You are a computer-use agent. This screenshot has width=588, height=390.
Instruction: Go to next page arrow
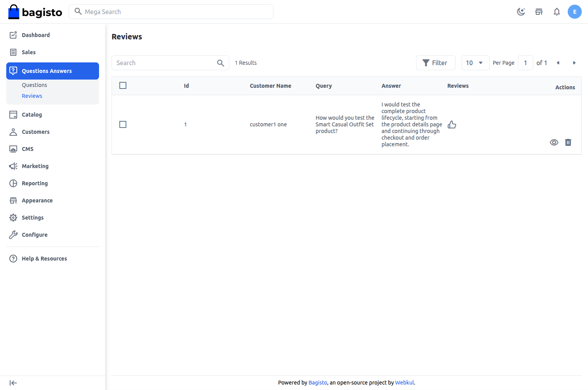(x=574, y=63)
